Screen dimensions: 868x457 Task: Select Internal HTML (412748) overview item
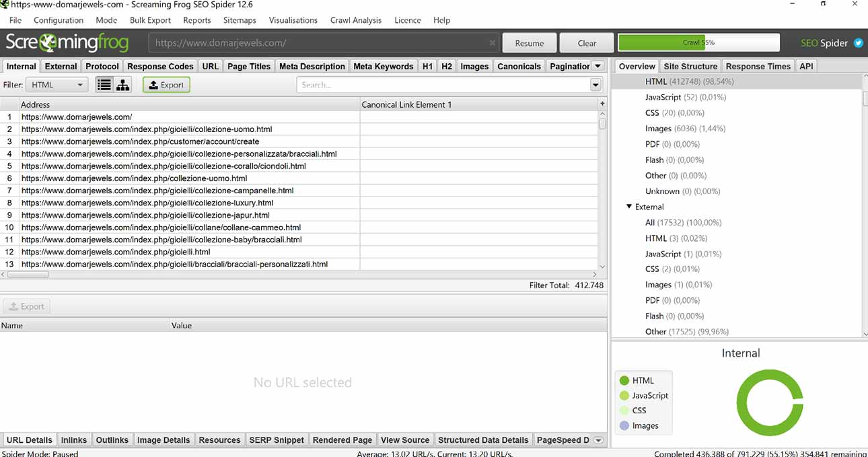(x=736, y=81)
